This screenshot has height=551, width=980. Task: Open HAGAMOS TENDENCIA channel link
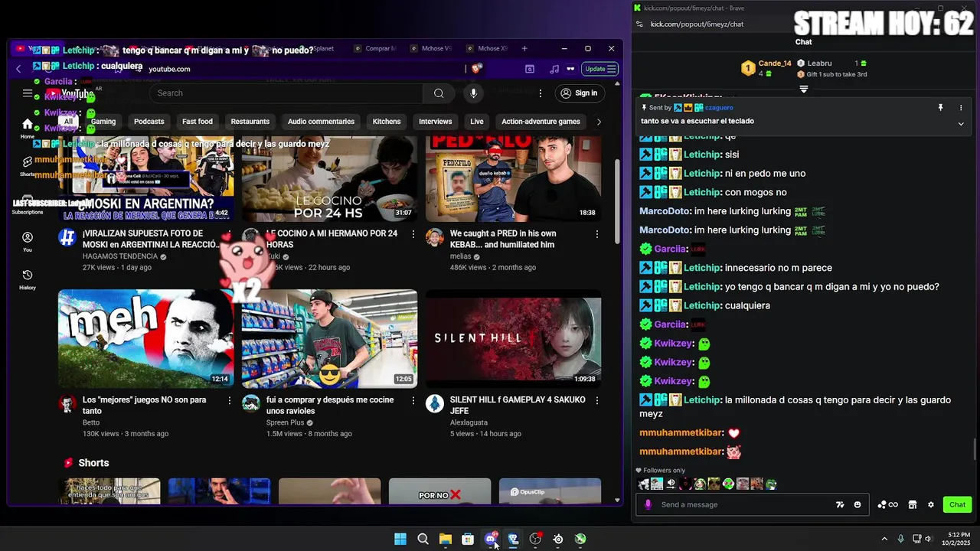coord(120,256)
